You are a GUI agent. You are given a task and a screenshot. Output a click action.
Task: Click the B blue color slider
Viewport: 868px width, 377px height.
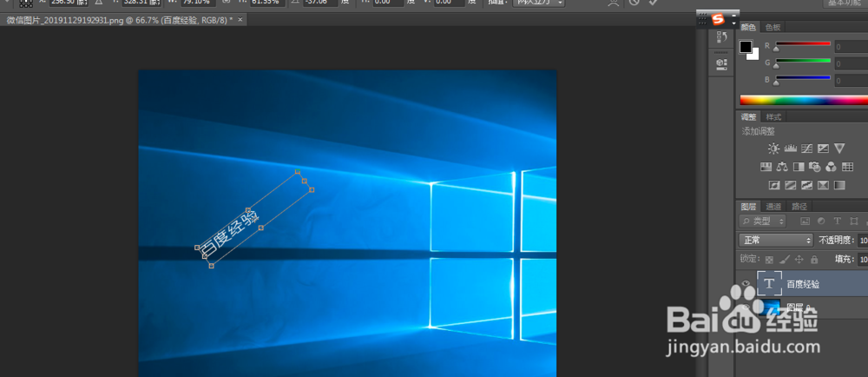pos(803,77)
